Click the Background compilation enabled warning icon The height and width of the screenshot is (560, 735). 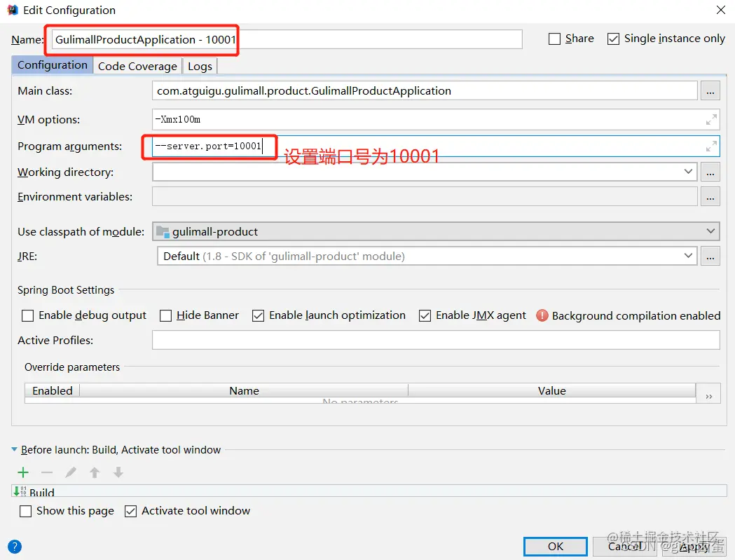point(542,315)
